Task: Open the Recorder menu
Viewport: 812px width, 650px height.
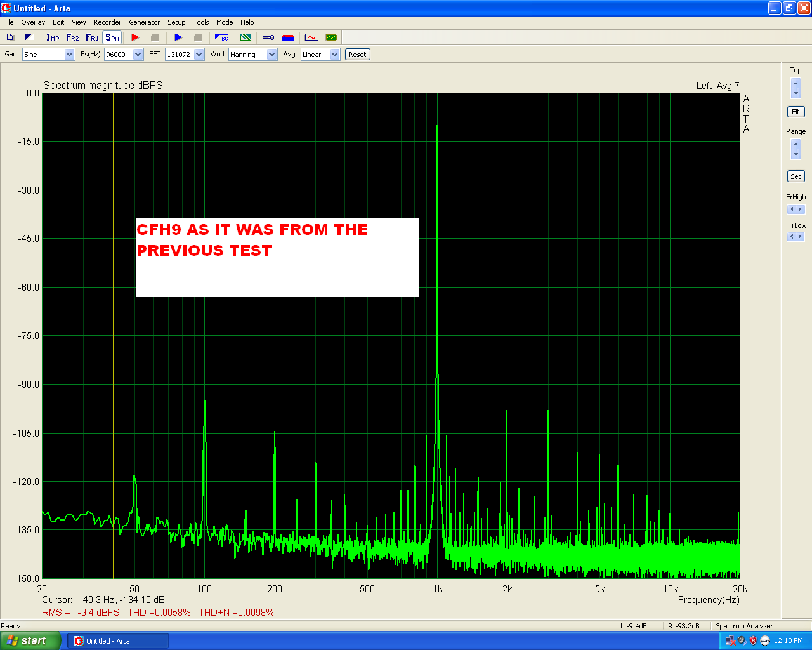Action: (107, 22)
